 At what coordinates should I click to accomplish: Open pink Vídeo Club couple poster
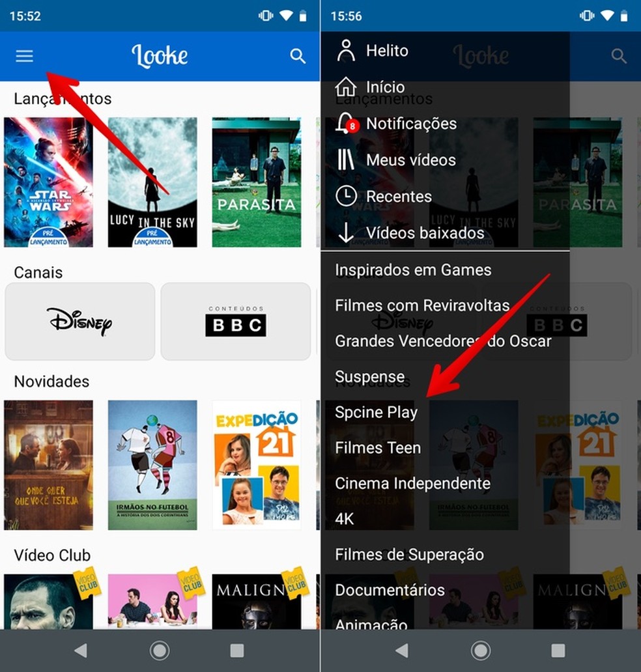point(152,602)
